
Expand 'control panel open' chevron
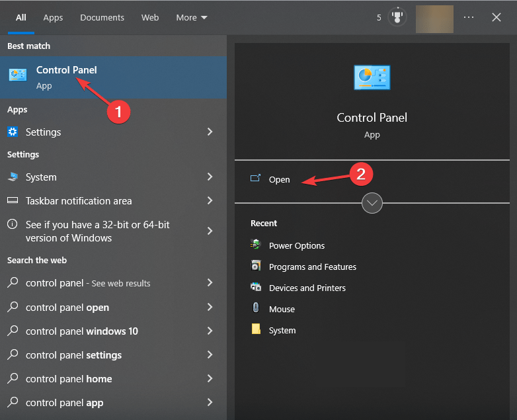[210, 307]
